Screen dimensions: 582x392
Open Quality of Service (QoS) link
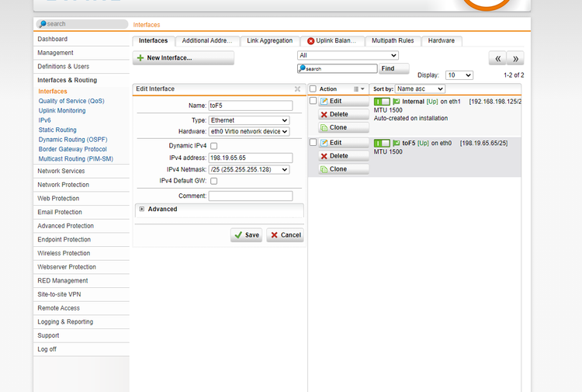(x=71, y=101)
